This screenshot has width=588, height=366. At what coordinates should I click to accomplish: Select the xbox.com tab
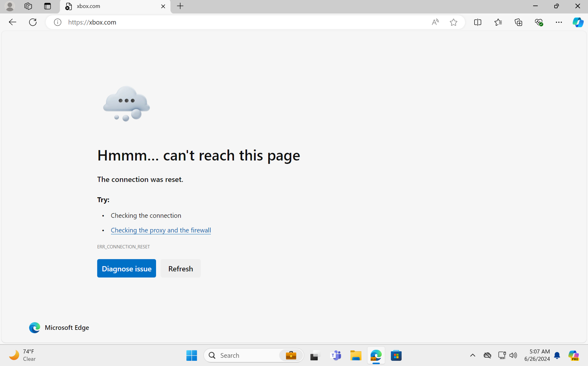102,6
